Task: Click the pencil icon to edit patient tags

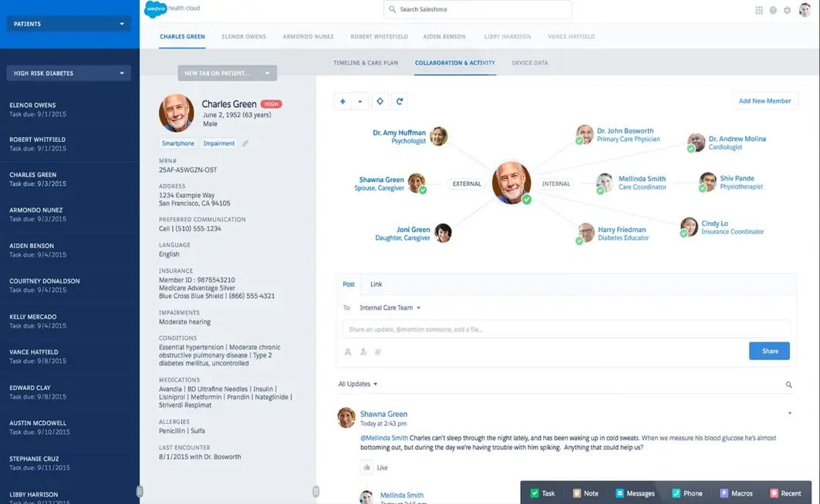Action: 245,143
